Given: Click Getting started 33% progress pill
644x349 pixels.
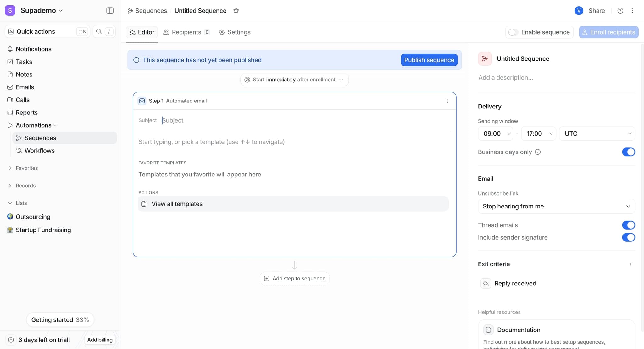Looking at the screenshot, I should (60, 320).
